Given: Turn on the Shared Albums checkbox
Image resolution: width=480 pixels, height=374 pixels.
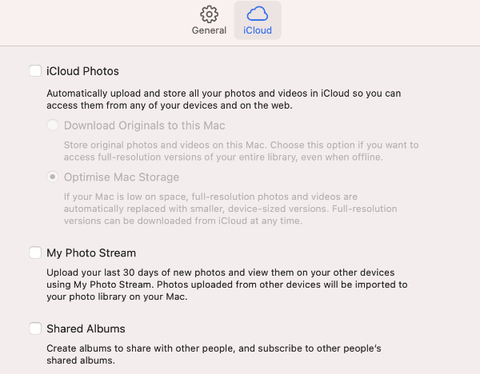Looking at the screenshot, I should [x=35, y=328].
